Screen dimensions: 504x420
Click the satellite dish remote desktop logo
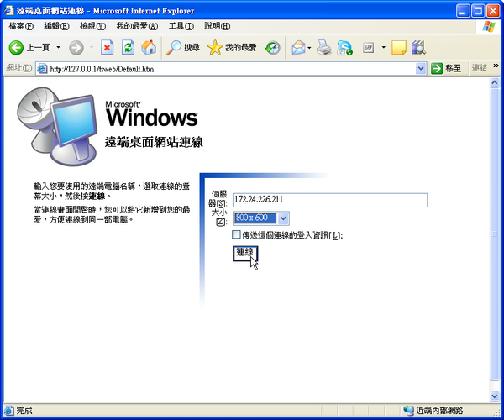[57, 126]
